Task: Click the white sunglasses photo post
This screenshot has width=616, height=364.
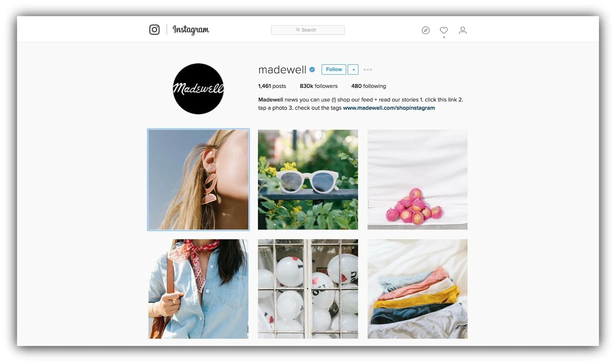Action: (308, 180)
